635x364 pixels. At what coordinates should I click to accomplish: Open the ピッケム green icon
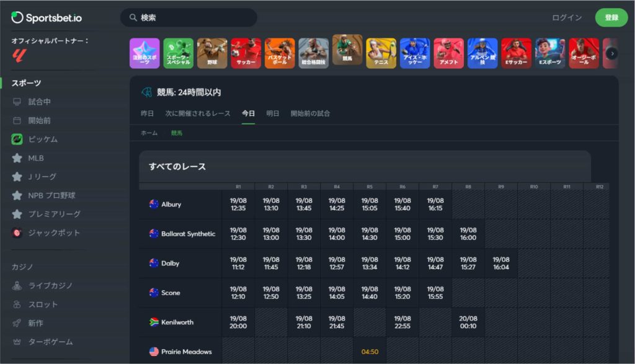tap(17, 139)
